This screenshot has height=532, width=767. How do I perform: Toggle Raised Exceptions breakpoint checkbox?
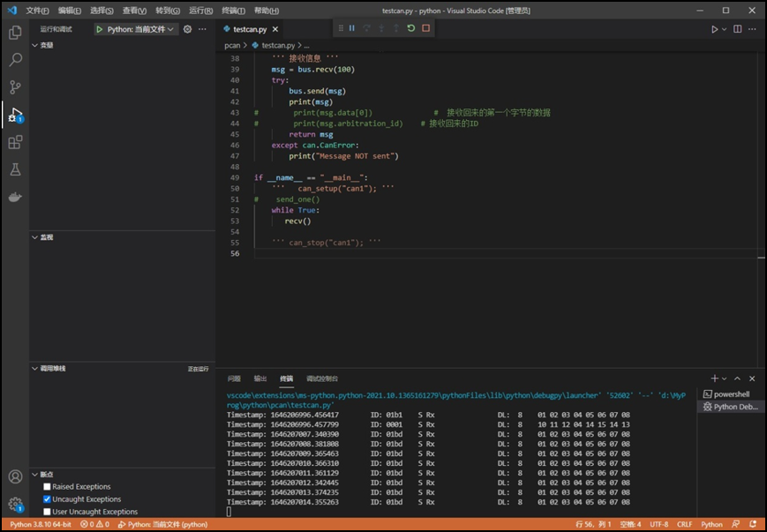(47, 486)
